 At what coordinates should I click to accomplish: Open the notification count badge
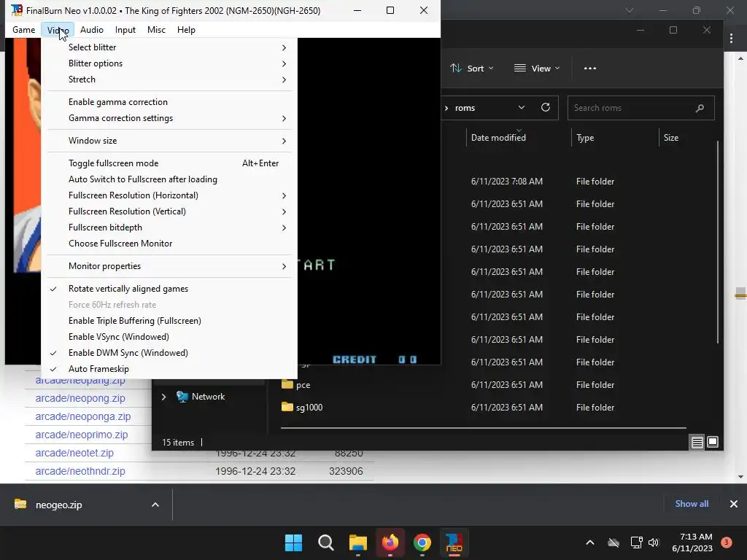coord(727,542)
